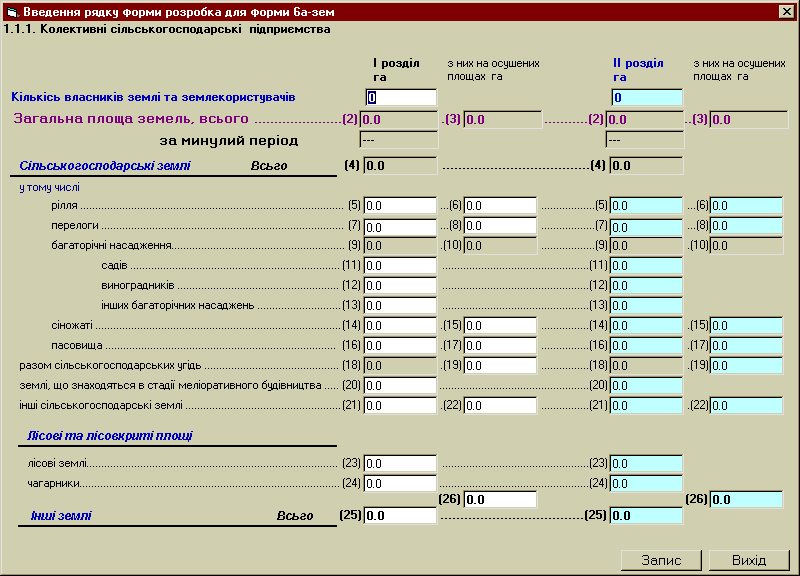Select разом угідь drained field (19), I розділ
This screenshot has height=576, width=800.
500,365
